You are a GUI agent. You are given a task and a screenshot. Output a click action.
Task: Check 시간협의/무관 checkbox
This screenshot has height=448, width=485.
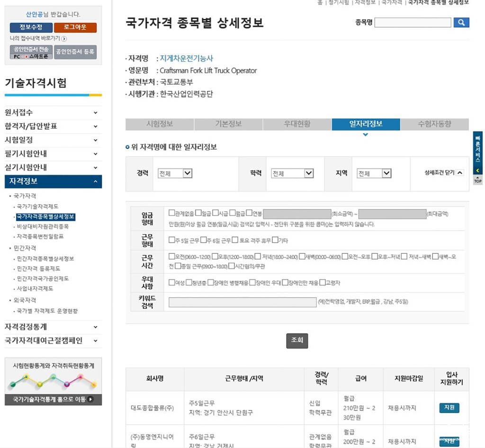click(231, 266)
